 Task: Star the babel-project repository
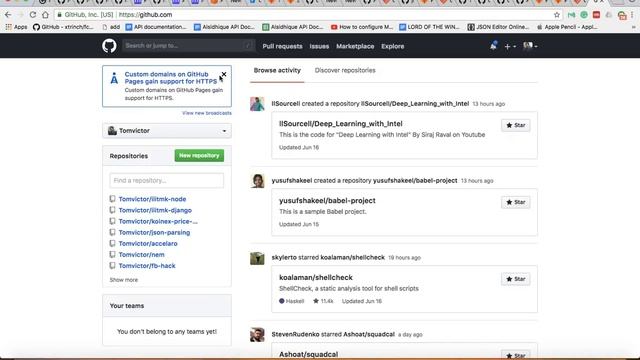click(516, 202)
